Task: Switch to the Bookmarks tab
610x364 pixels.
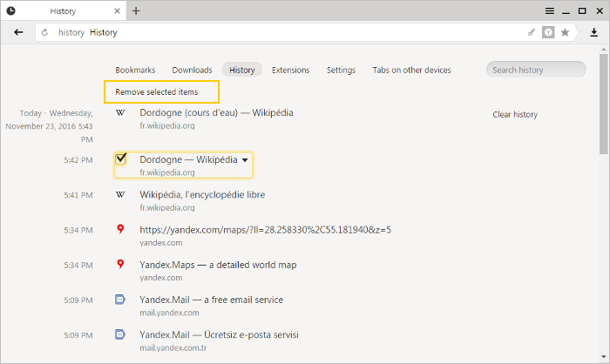Action: coord(135,70)
